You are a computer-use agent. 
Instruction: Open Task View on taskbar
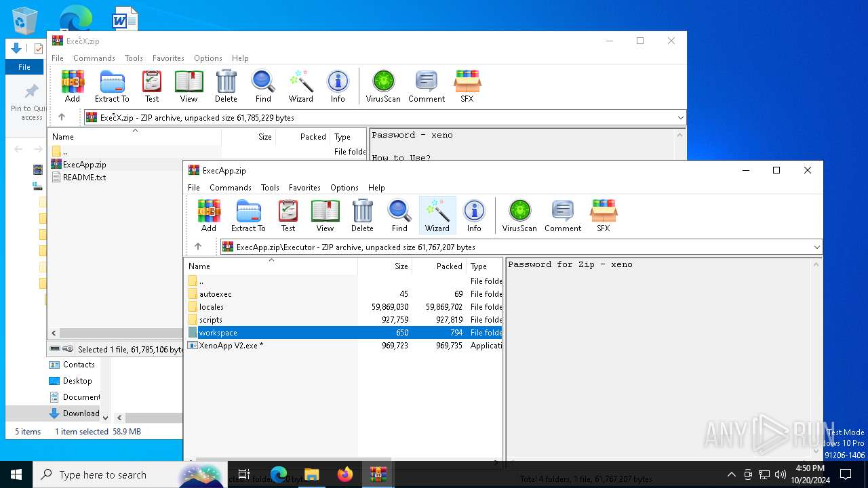click(244, 474)
